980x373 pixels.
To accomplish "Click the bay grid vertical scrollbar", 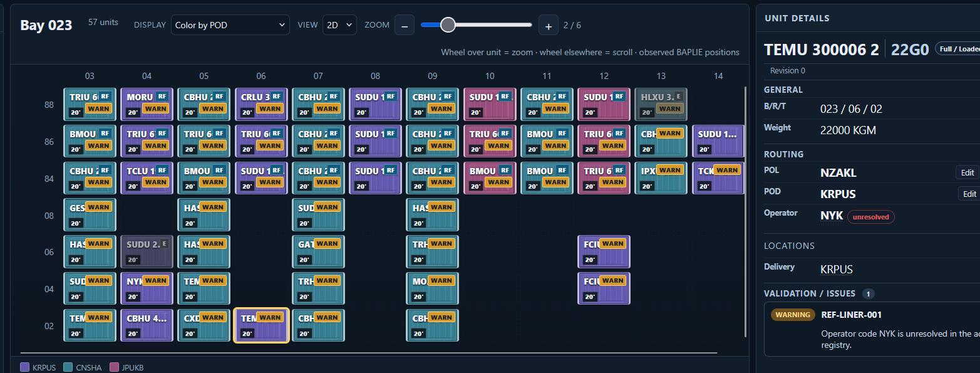I will pos(745,212).
